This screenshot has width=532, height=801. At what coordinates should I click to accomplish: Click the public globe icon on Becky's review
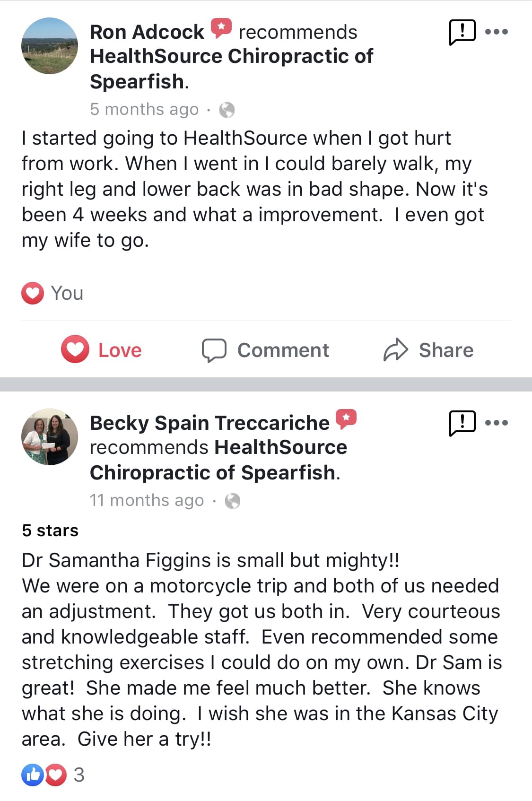[232, 501]
